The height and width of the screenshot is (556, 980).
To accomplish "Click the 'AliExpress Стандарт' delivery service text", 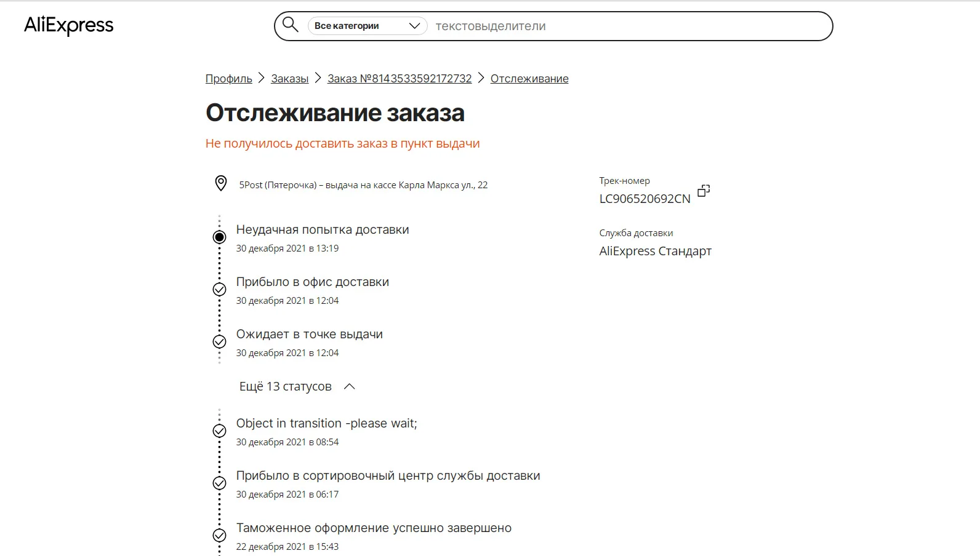I will 656,251.
